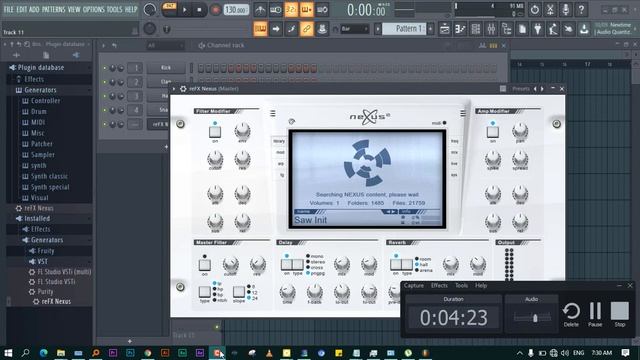Open the TOOLS menu in FL Studio
The height and width of the screenshot is (360, 640).
tap(114, 9)
